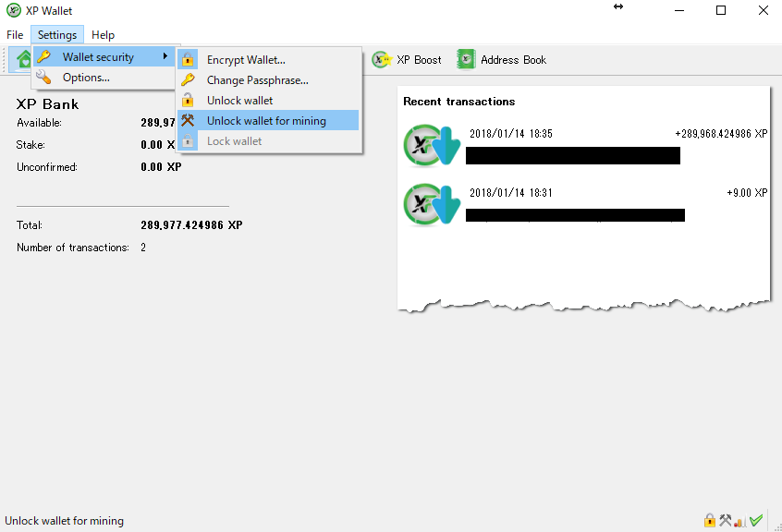
Task: Click the 2018/01/14 18:35 transaction entry
Action: (x=573, y=134)
